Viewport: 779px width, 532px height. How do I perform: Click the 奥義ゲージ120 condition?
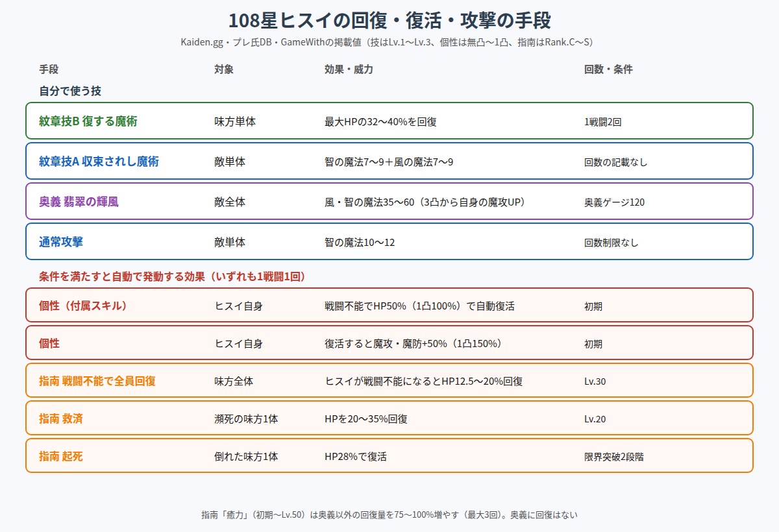(614, 202)
